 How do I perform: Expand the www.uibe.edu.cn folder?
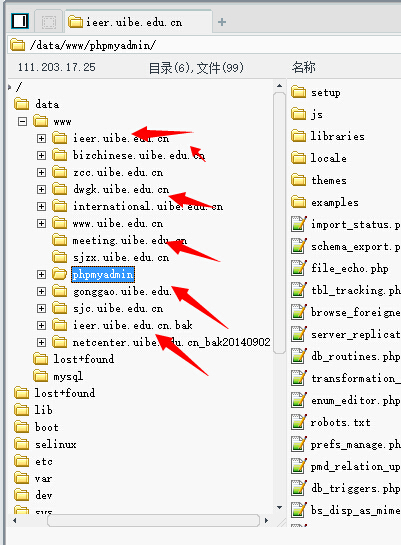pyautogui.click(x=41, y=223)
